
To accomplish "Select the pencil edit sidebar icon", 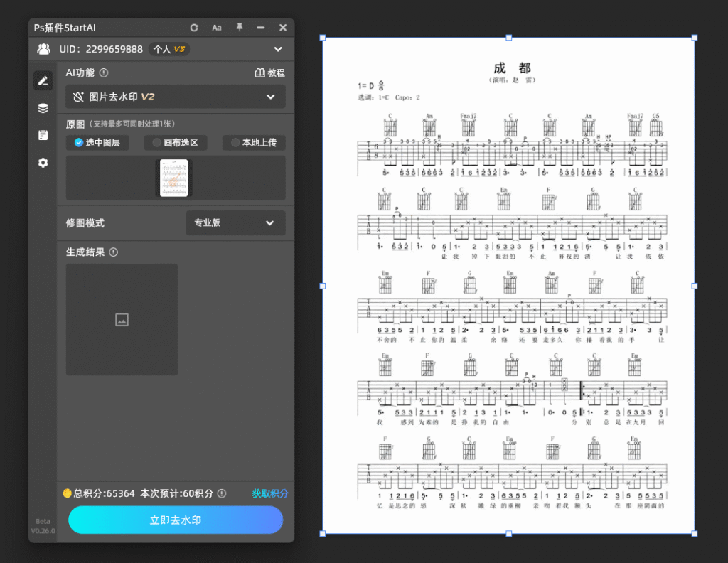I will click(43, 81).
